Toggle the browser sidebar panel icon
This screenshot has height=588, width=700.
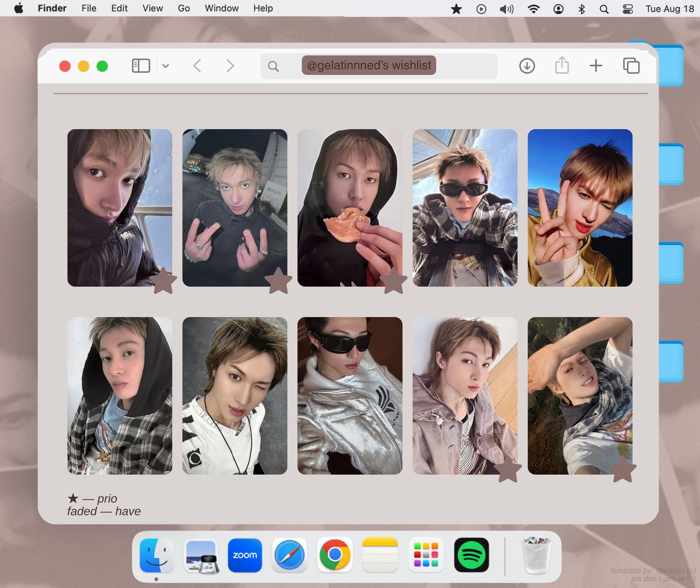coord(141,66)
